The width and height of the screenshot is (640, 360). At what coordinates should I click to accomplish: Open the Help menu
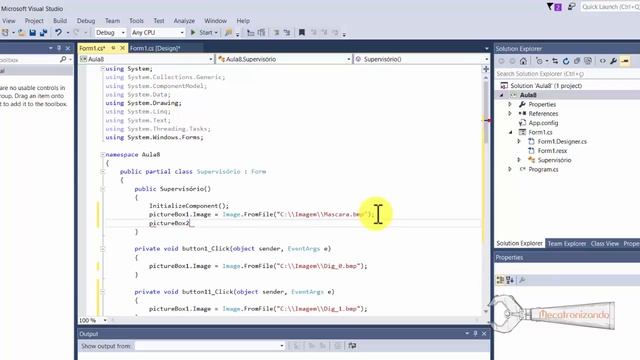[x=243, y=21]
